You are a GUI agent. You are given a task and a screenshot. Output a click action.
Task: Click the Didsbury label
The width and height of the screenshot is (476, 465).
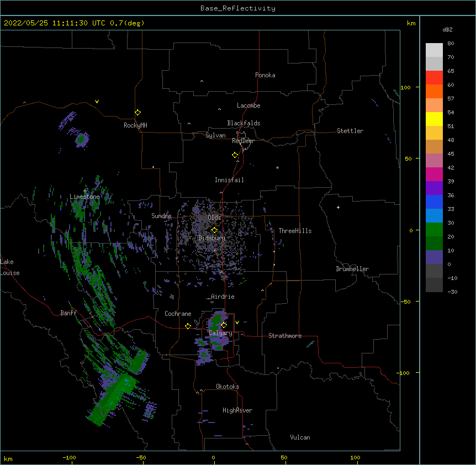pyautogui.click(x=212, y=238)
